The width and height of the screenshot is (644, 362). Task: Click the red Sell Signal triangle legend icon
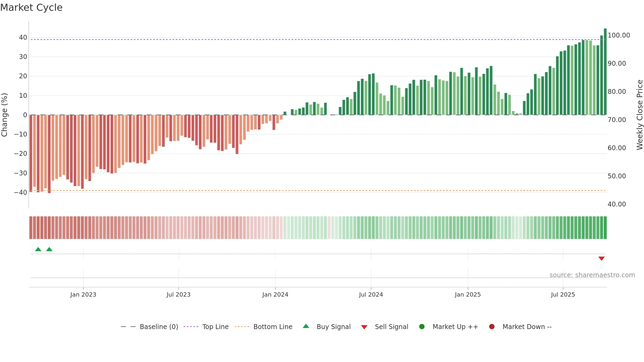click(364, 327)
